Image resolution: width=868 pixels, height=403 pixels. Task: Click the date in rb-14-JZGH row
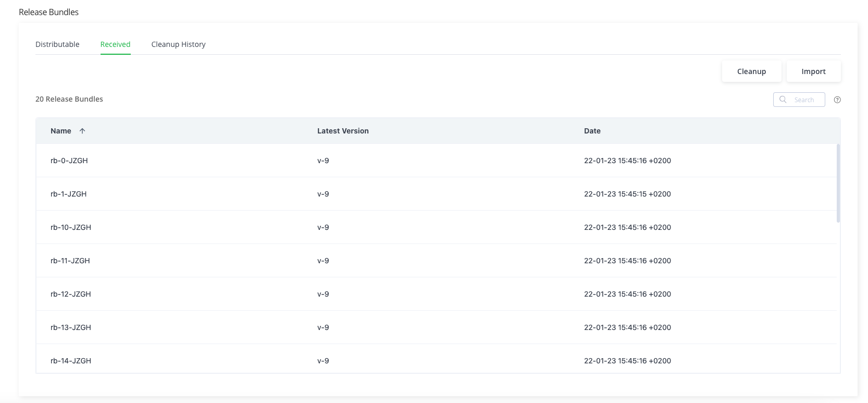627,361
